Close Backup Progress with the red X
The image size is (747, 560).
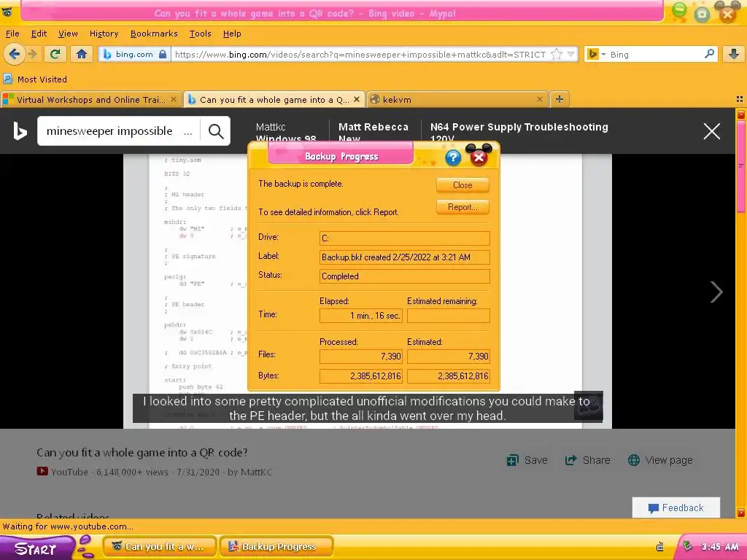479,157
